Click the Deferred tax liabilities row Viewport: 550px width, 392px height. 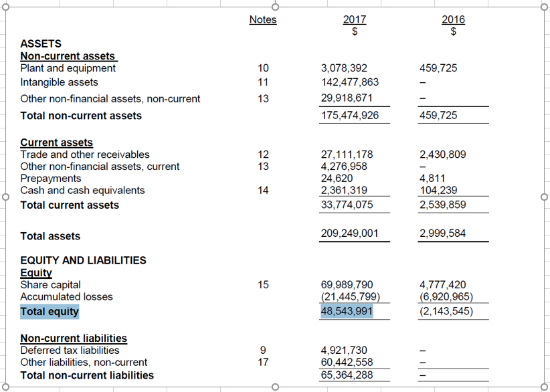coord(68,350)
